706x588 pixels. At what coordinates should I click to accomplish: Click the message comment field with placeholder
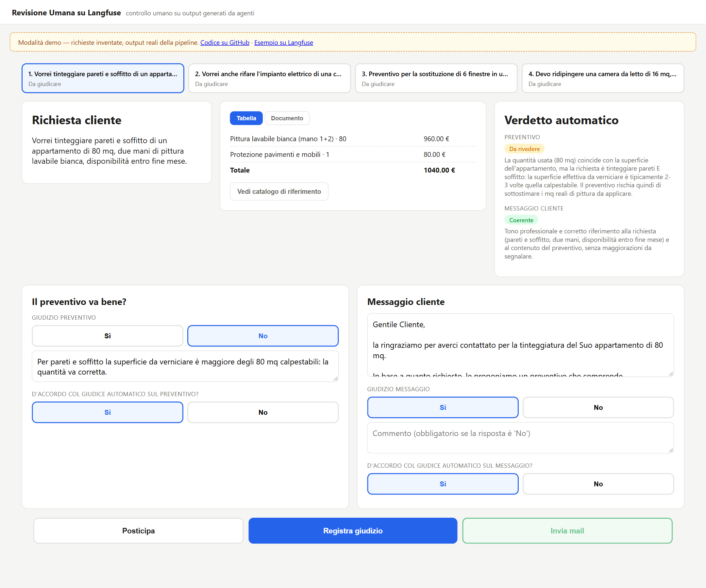pyautogui.click(x=520, y=438)
